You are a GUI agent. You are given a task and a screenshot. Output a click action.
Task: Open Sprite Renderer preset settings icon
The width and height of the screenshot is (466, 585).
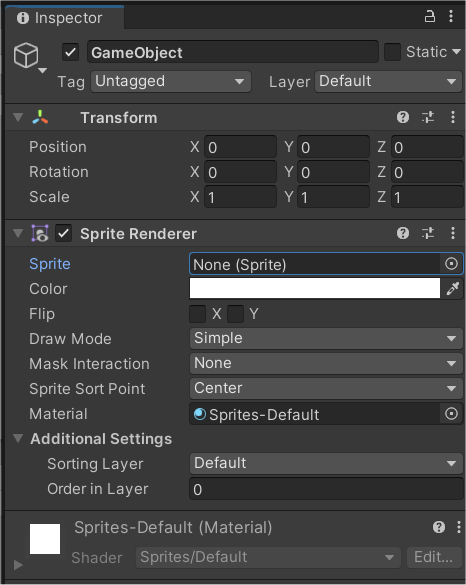428,234
